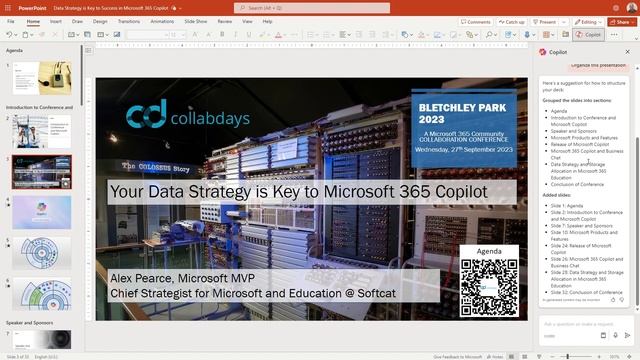Click thumbs down on Copilot response
This screenshot has height=360, width=640.
pos(622,300)
